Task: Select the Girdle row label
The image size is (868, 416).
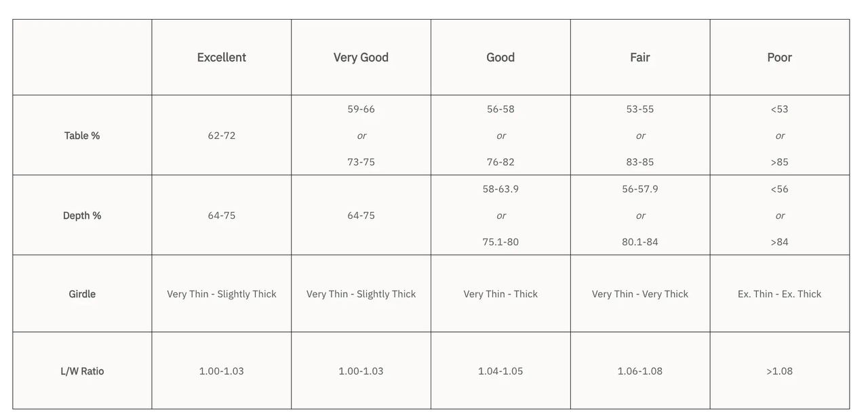Action: (x=82, y=294)
